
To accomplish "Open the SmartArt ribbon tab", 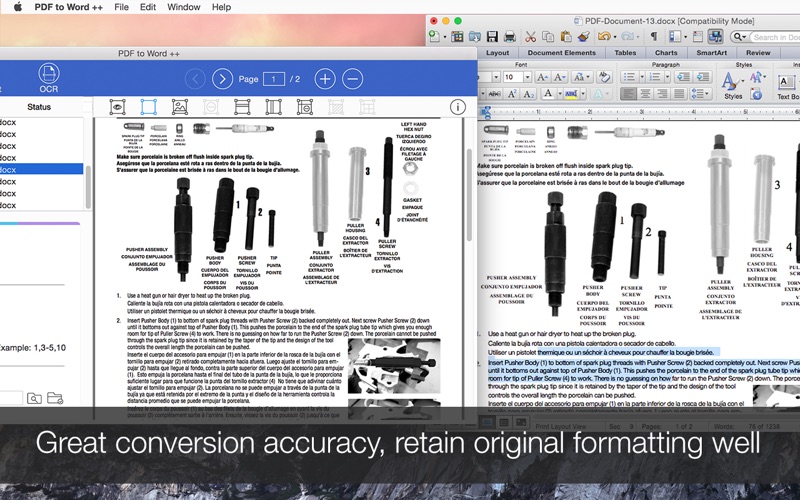I will click(x=712, y=53).
